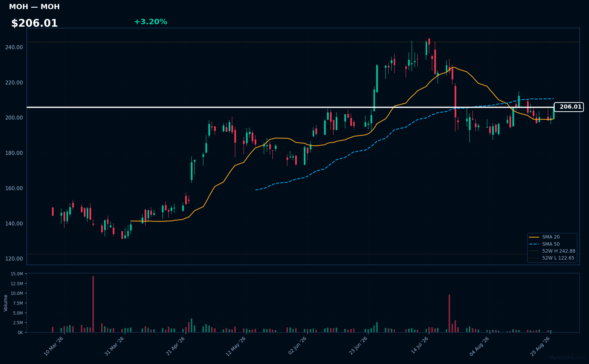589x364 pixels.
Task: Click the 7.5M volume axis label
Action: [18, 303]
